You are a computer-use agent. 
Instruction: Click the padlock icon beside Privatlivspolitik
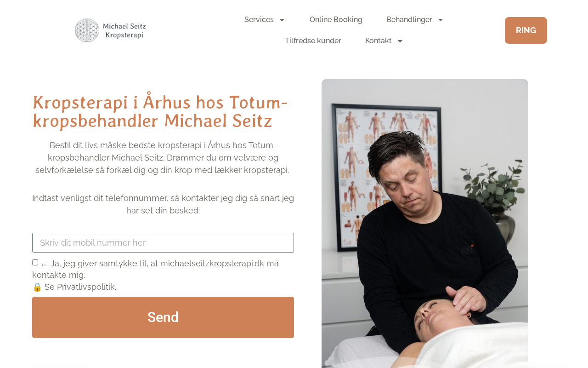[37, 287]
